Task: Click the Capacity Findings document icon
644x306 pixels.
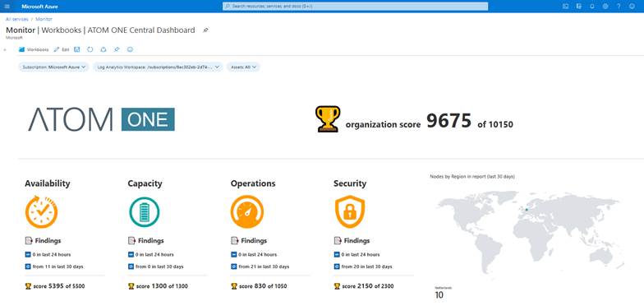Action: click(x=131, y=240)
